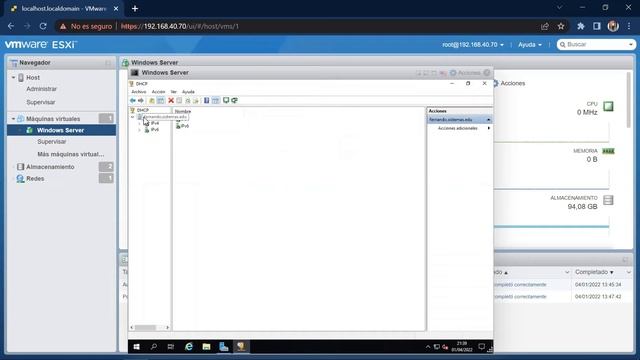
Task: Open Supervisar under Windows Server
Action: 51,142
